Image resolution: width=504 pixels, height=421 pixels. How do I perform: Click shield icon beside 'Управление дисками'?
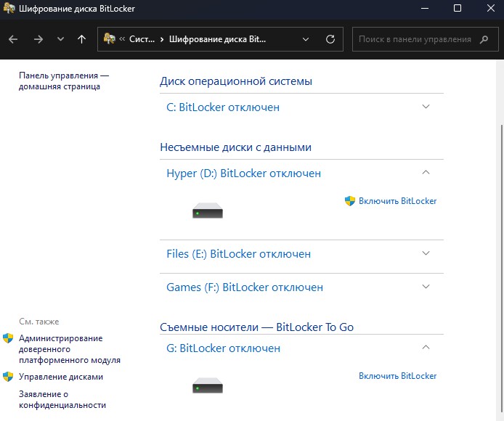point(8,377)
